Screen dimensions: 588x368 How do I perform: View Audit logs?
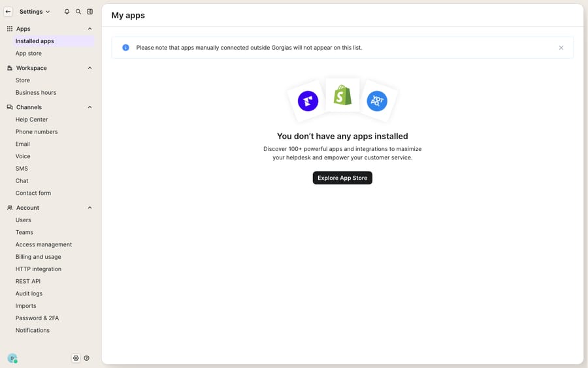(29, 293)
